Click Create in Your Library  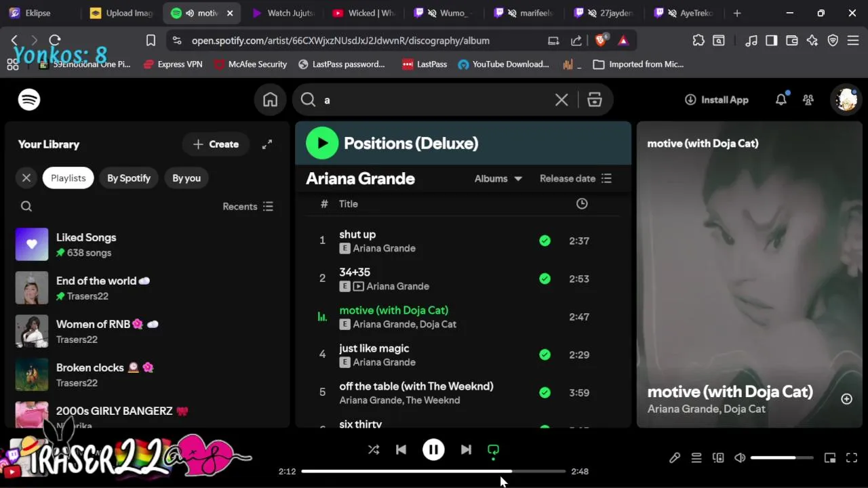[216, 144]
